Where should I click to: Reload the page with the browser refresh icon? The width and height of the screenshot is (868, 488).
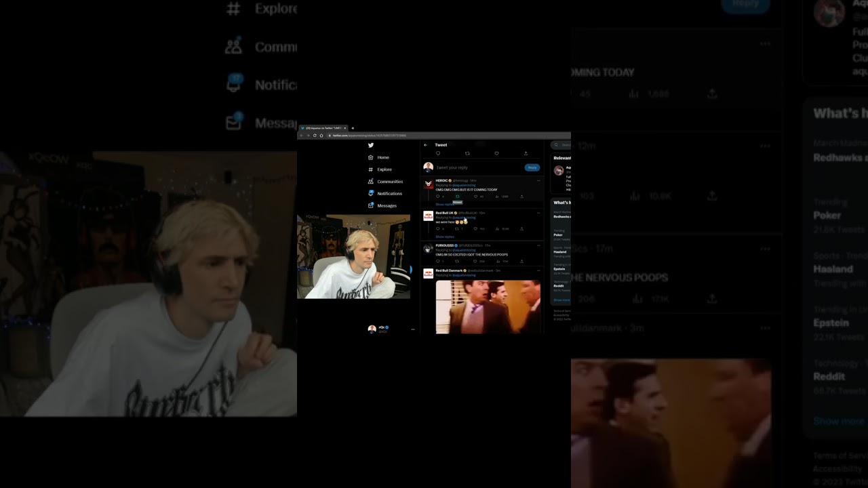point(315,136)
